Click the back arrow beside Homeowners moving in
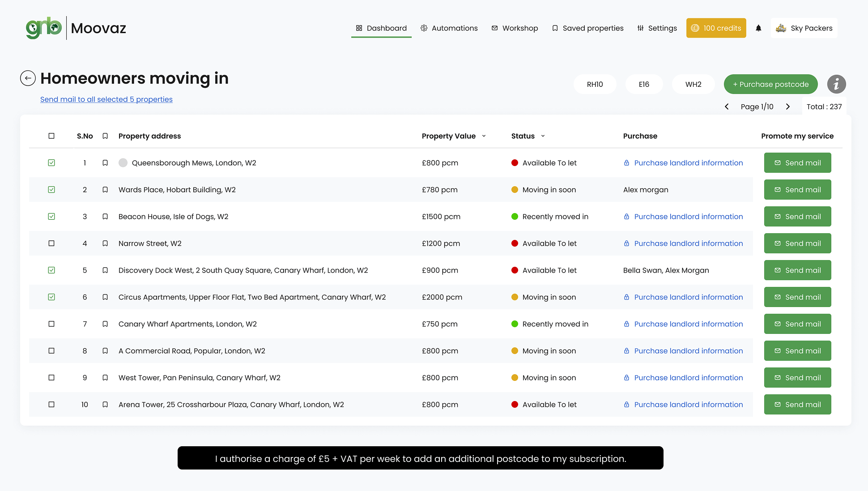 click(28, 78)
